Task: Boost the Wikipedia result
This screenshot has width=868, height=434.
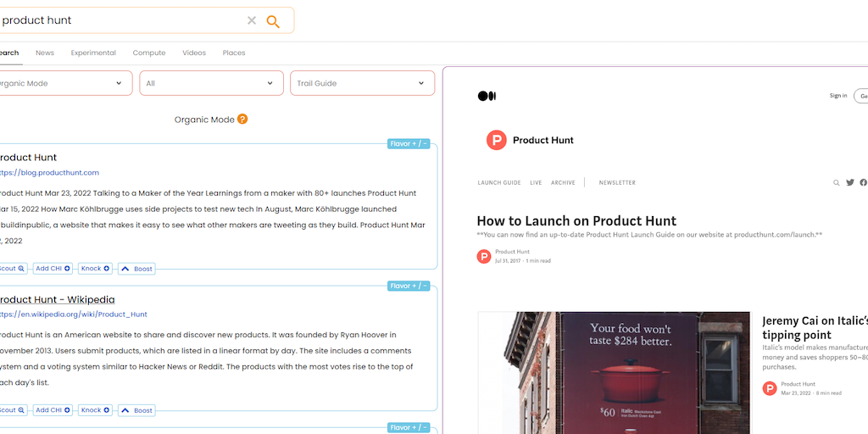Action: coord(136,411)
